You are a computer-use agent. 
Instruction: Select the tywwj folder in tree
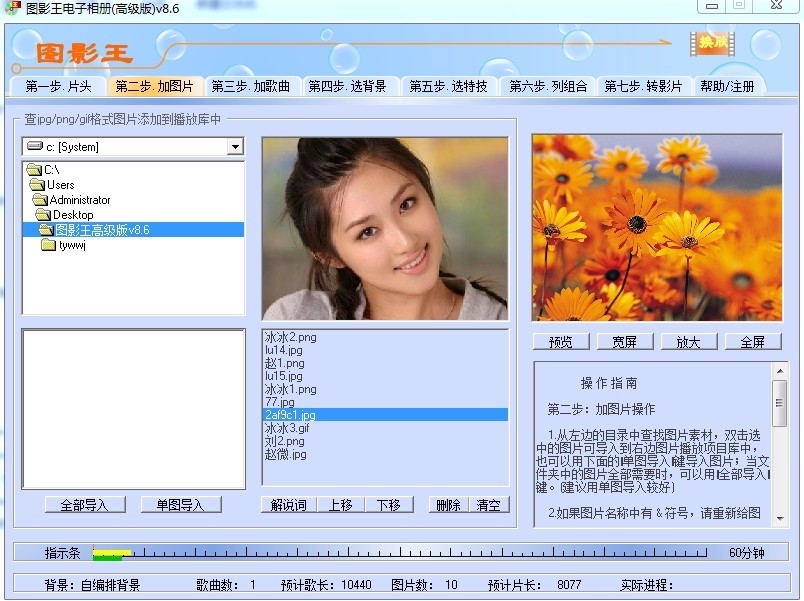click(64, 245)
